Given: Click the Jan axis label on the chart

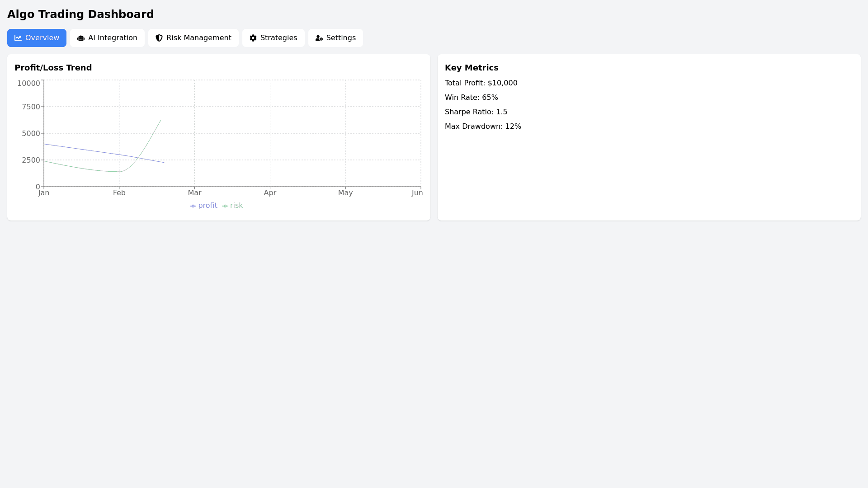Looking at the screenshot, I should pyautogui.click(x=43, y=192).
